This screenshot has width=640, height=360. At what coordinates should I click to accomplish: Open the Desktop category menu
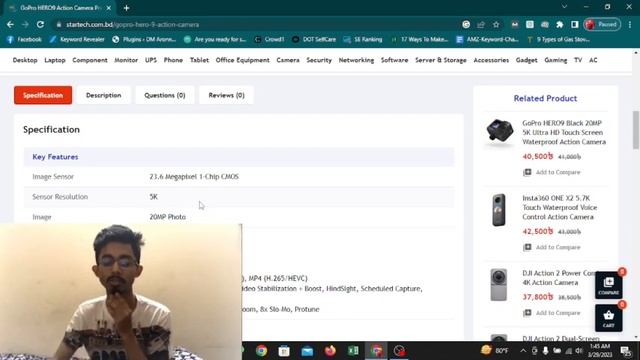[x=25, y=60]
